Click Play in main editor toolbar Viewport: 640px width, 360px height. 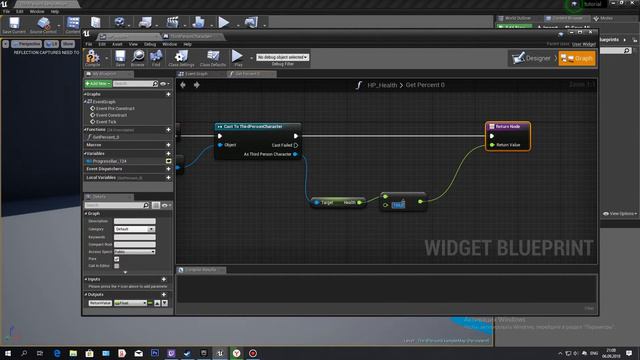[x=224, y=22]
